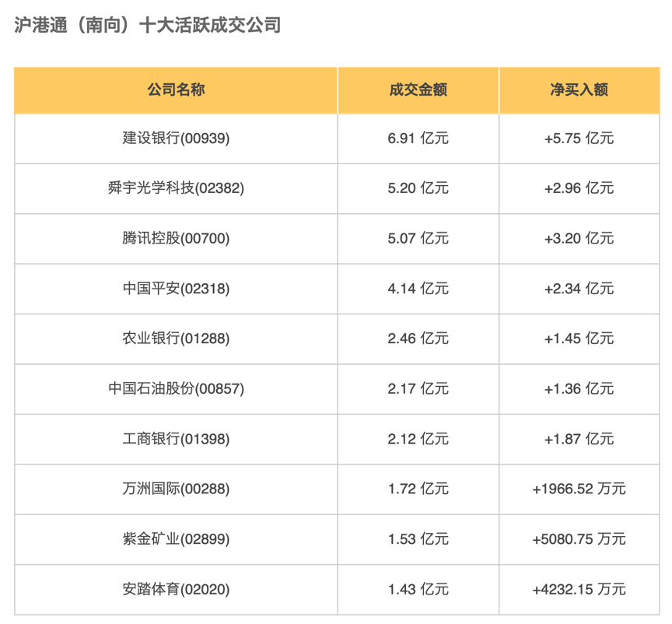Click the 净买入额 column header

click(579, 89)
